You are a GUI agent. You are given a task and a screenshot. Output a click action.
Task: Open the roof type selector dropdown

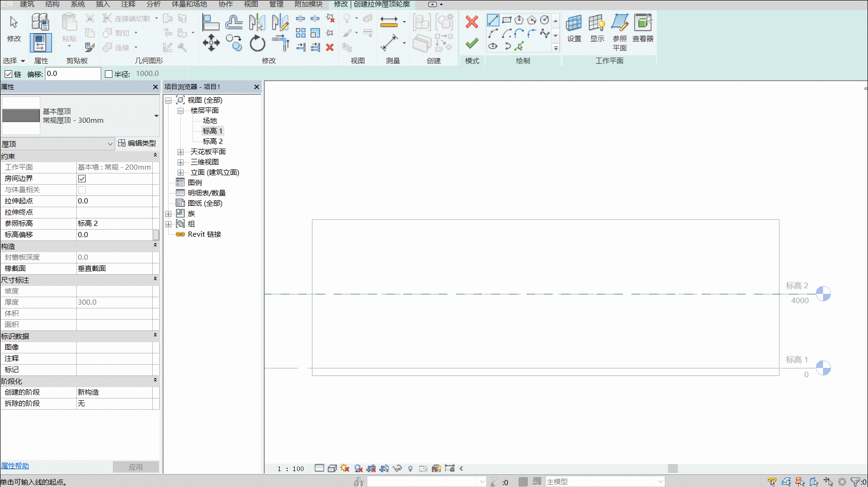(x=156, y=116)
